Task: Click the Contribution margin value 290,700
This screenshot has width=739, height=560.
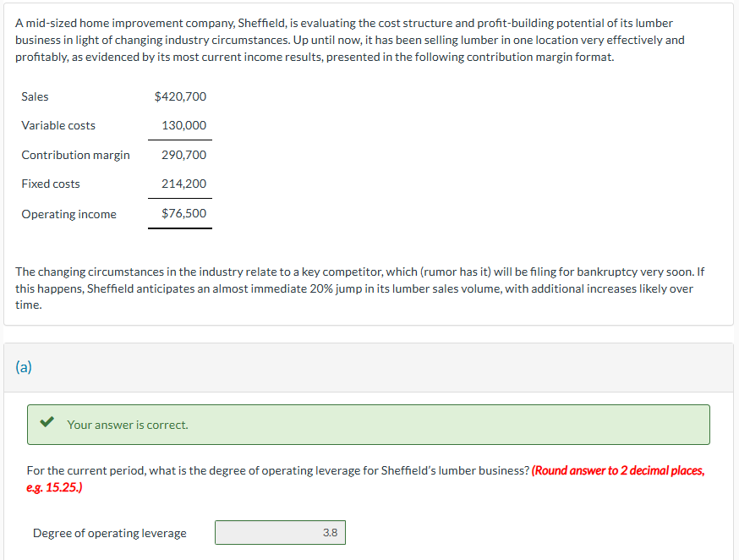Action: [183, 155]
